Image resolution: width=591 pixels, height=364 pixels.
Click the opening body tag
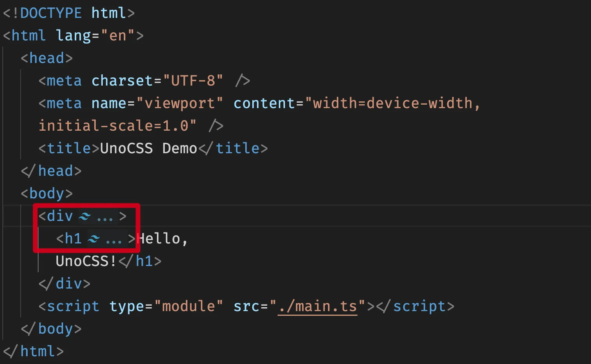tap(47, 194)
